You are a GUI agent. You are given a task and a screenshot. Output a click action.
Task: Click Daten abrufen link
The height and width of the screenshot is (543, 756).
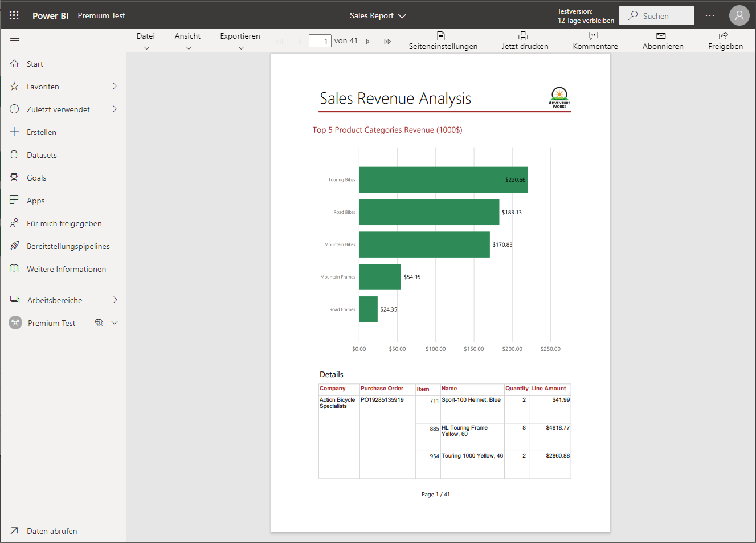[x=52, y=531]
